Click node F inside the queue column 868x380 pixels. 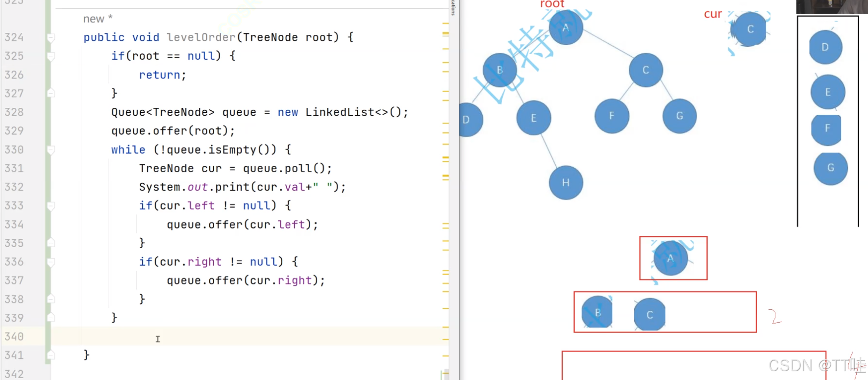tap(826, 130)
